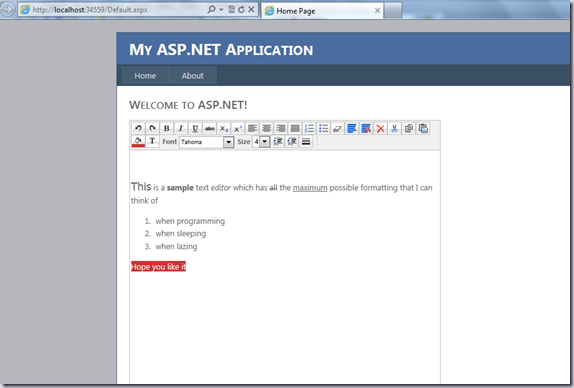
Task: Justify the text
Action: pos(295,128)
